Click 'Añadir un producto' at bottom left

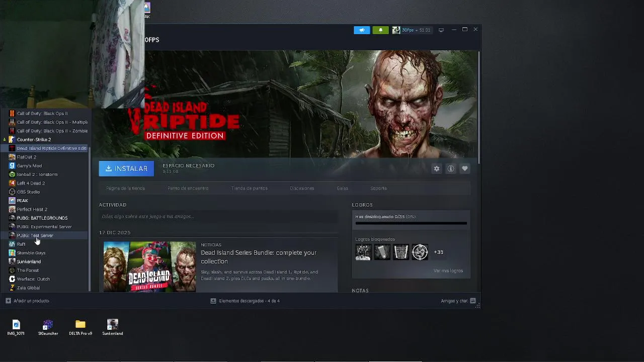[27, 301]
